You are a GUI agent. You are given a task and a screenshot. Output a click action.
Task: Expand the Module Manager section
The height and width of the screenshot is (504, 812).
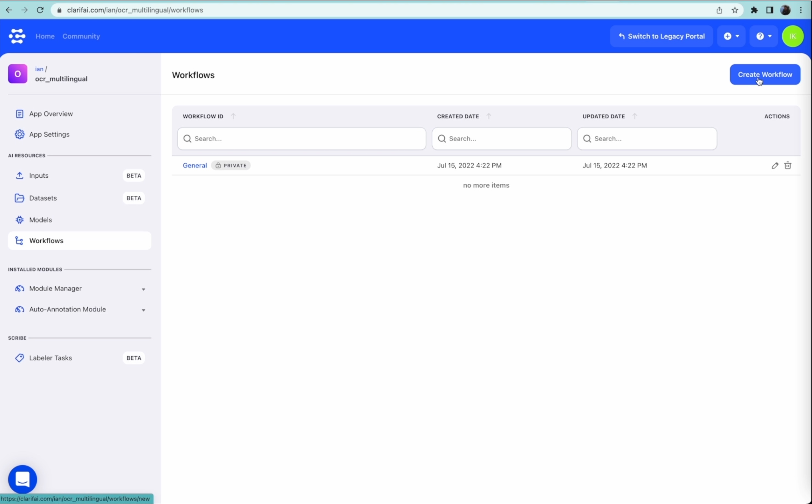pyautogui.click(x=143, y=289)
